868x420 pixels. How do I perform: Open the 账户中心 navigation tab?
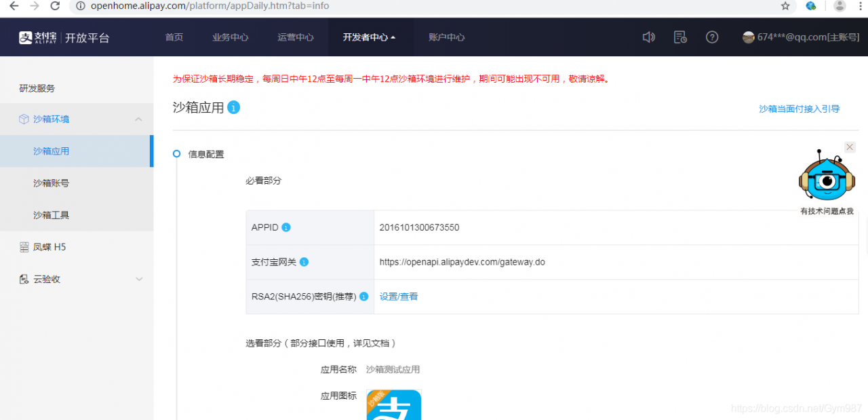tap(447, 37)
